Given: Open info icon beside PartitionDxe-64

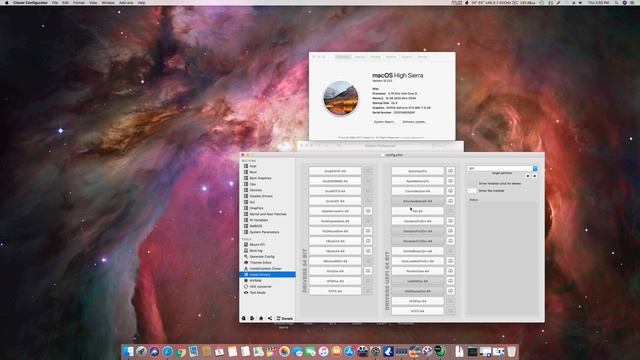Looking at the screenshot, I should click(x=451, y=271).
